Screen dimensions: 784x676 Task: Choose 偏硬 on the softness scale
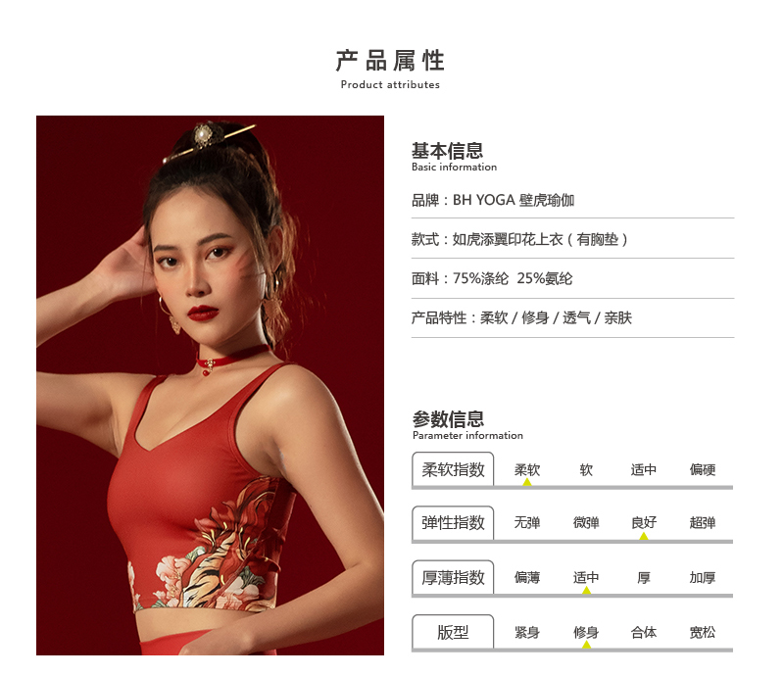click(703, 469)
